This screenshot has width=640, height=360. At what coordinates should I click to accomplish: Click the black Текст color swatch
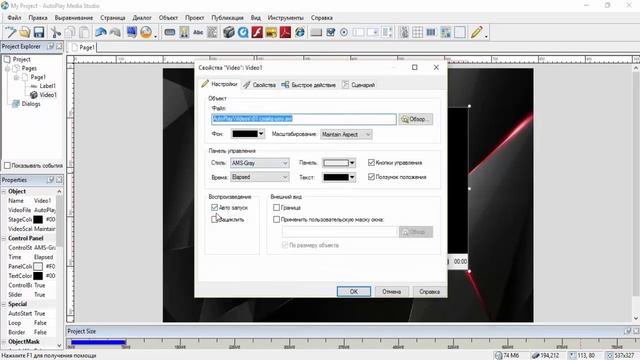(x=336, y=177)
